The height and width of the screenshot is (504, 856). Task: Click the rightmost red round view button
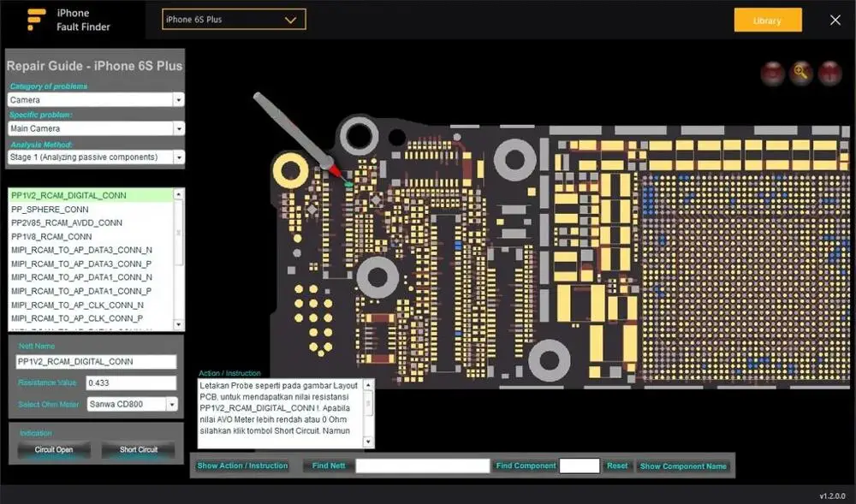pos(829,73)
